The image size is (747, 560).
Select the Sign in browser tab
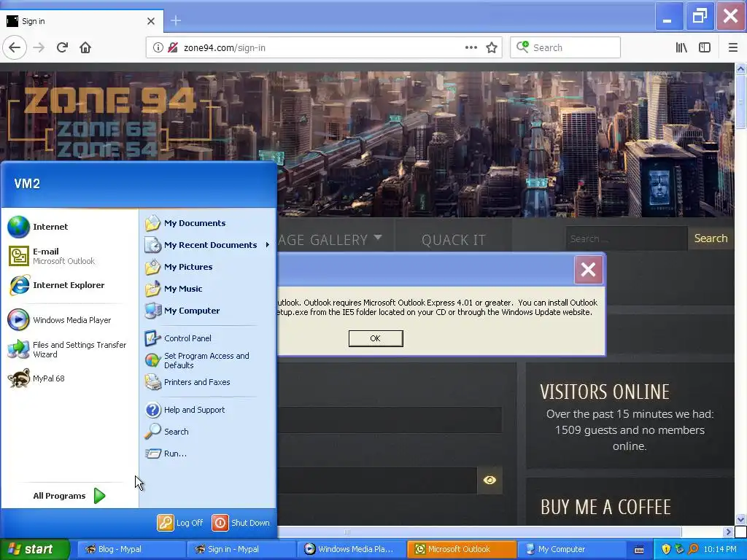coord(82,21)
